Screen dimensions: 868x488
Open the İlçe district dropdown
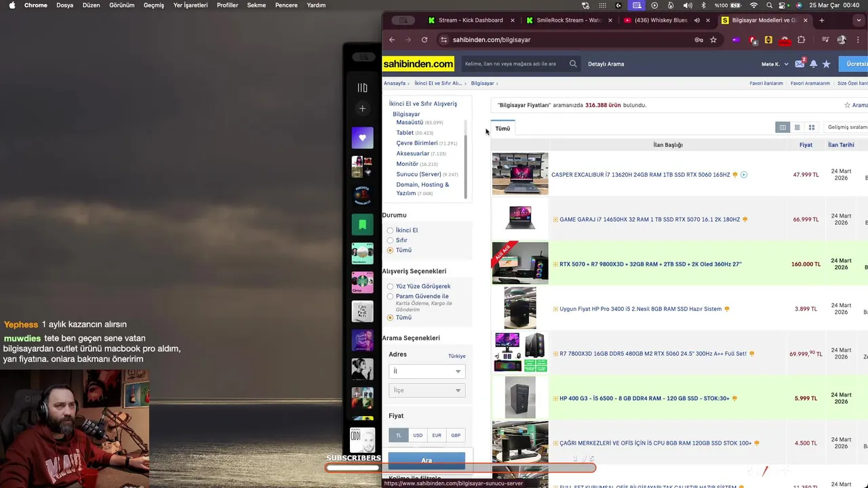click(x=427, y=390)
